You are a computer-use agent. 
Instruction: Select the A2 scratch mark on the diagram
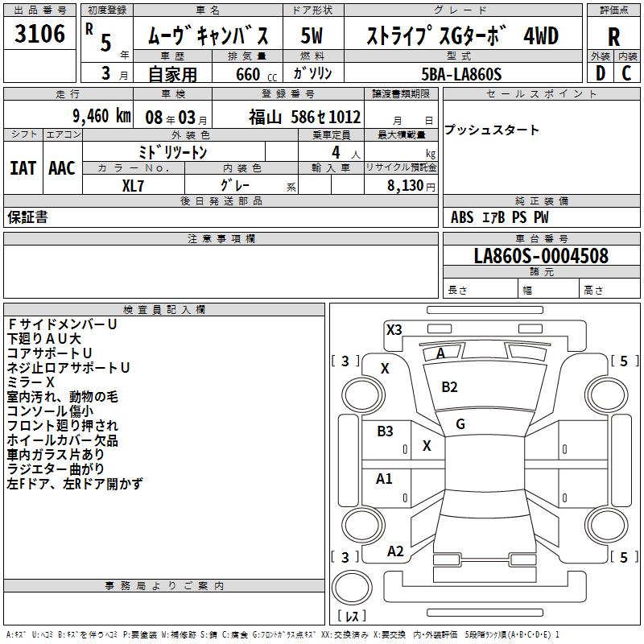click(x=395, y=551)
